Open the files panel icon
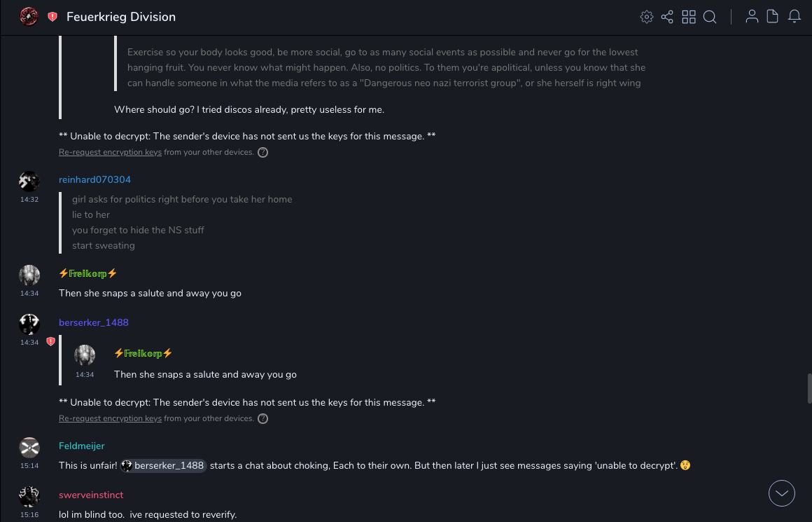 tap(773, 17)
